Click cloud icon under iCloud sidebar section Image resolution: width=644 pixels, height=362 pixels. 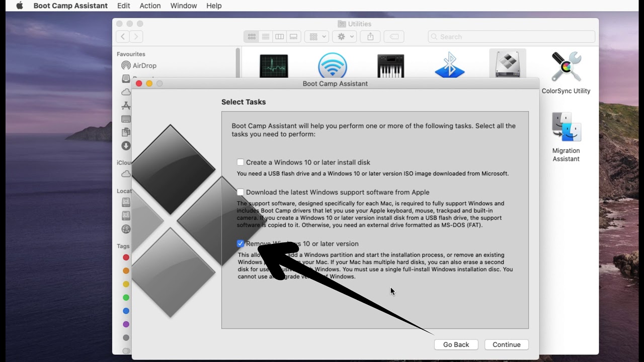(126, 174)
